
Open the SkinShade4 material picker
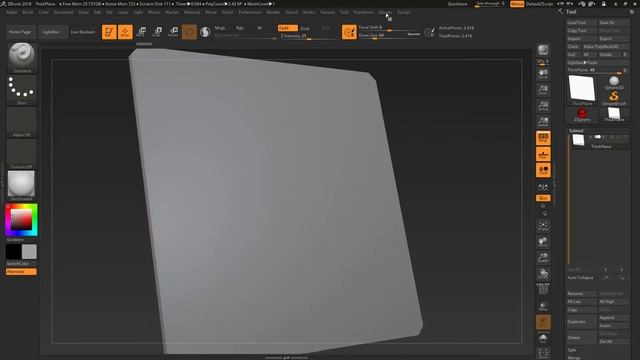[22, 186]
